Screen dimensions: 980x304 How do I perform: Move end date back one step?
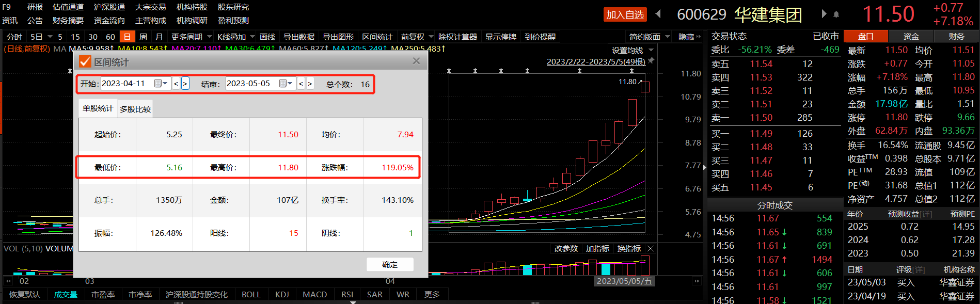click(x=301, y=84)
